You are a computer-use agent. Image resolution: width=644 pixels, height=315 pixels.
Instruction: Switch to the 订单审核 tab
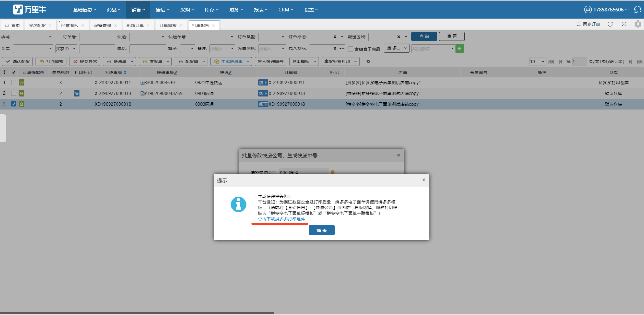[x=168, y=25]
